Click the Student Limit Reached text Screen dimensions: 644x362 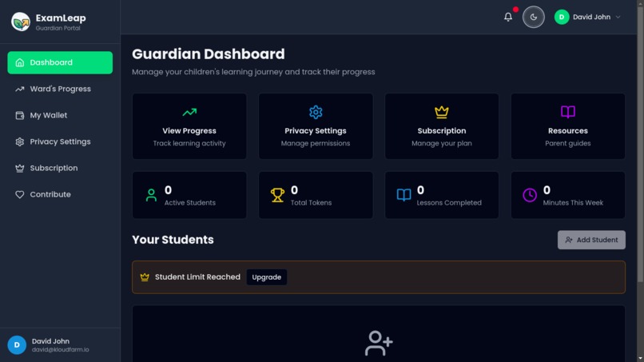[x=197, y=277]
